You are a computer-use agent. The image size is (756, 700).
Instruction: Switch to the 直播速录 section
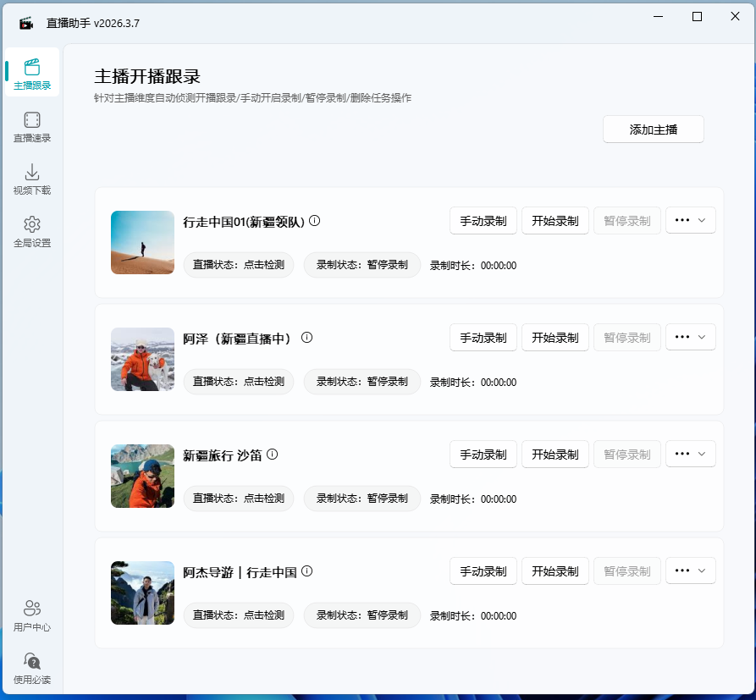coord(31,124)
